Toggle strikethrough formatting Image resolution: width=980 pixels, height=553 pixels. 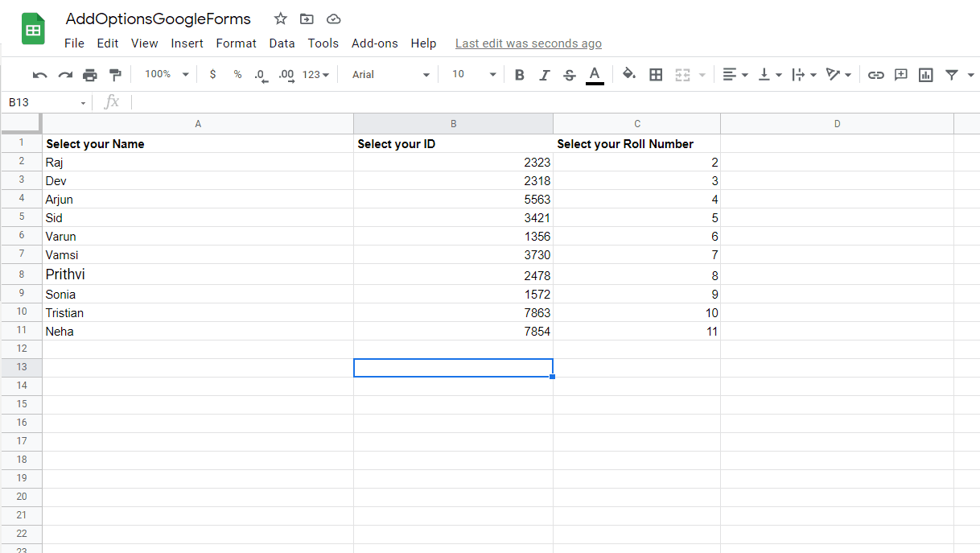[x=570, y=75]
